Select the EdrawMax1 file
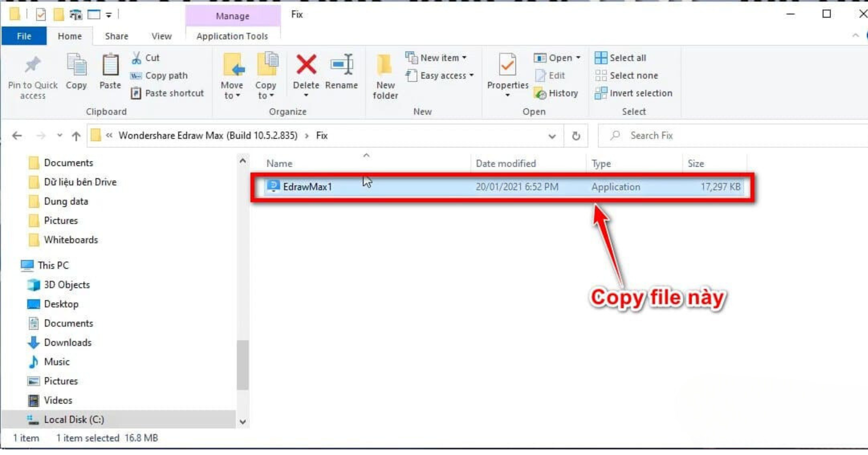The width and height of the screenshot is (868, 455). [503, 187]
